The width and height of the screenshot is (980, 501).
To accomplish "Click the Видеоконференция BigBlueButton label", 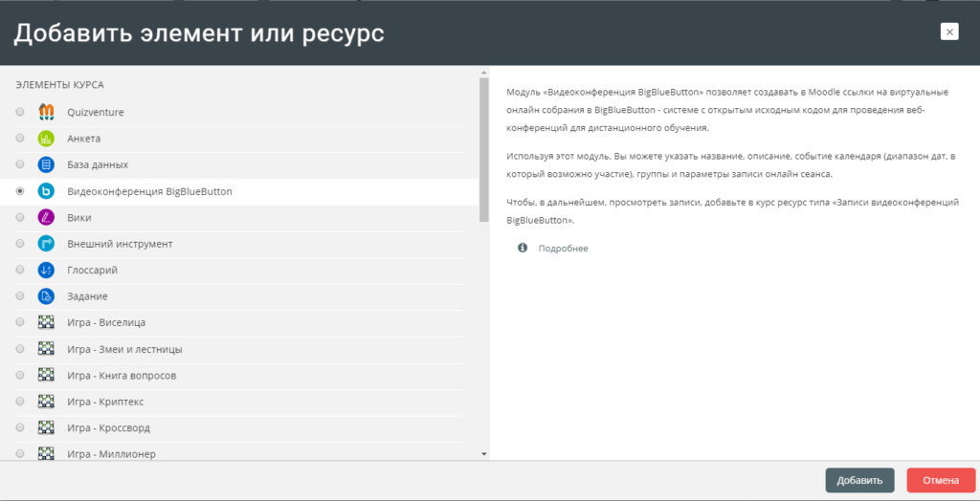I will click(149, 192).
